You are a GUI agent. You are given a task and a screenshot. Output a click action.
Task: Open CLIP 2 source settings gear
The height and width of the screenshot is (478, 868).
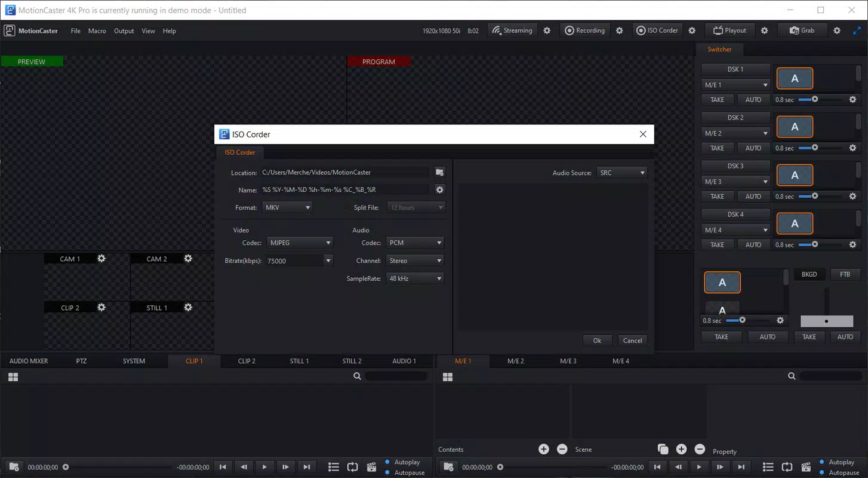pyautogui.click(x=101, y=307)
